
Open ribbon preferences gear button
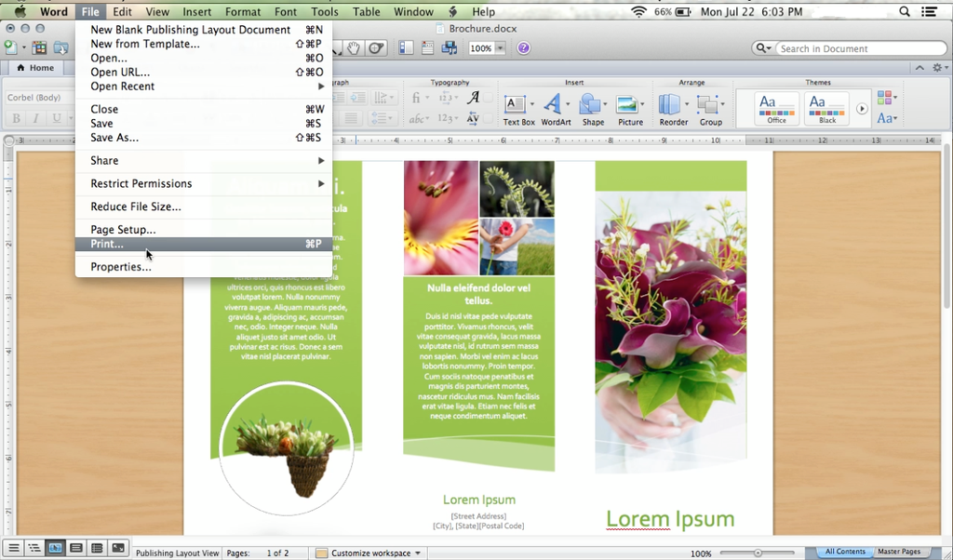coord(939,67)
